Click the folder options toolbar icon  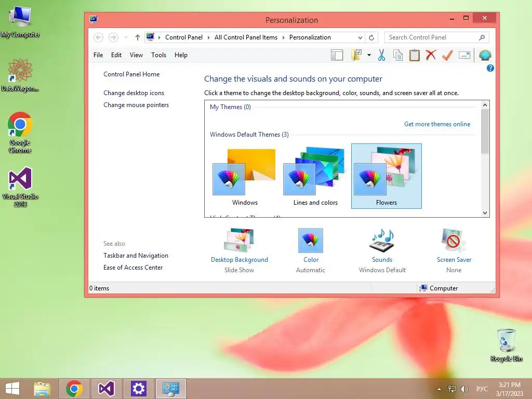(356, 55)
